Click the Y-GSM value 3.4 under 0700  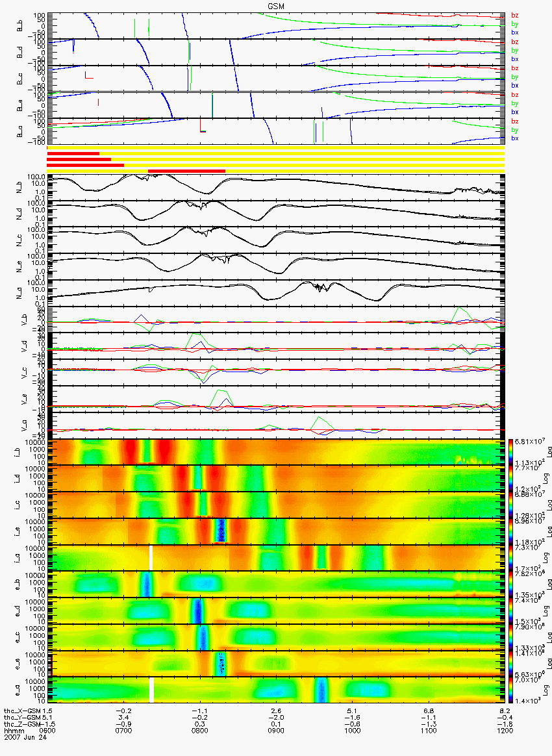[123, 718]
